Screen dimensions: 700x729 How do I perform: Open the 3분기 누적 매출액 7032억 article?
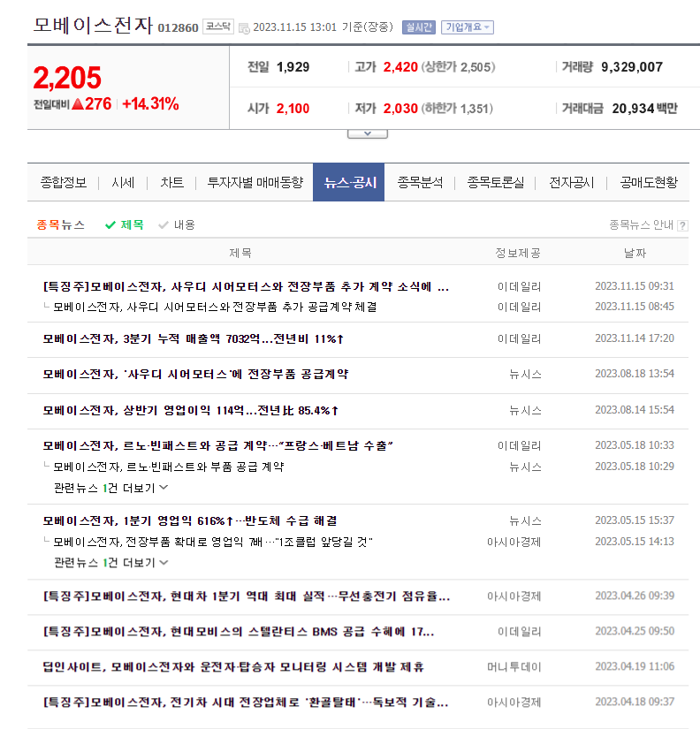click(193, 339)
